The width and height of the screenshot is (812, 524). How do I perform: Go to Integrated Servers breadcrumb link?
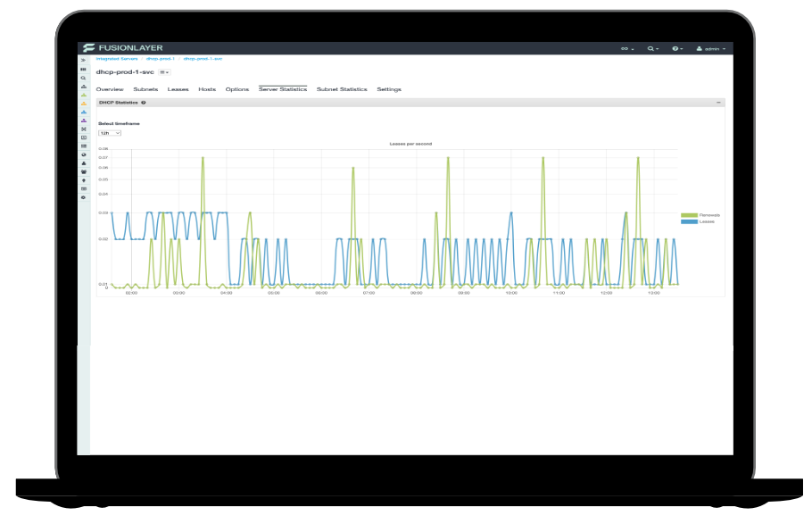117,59
